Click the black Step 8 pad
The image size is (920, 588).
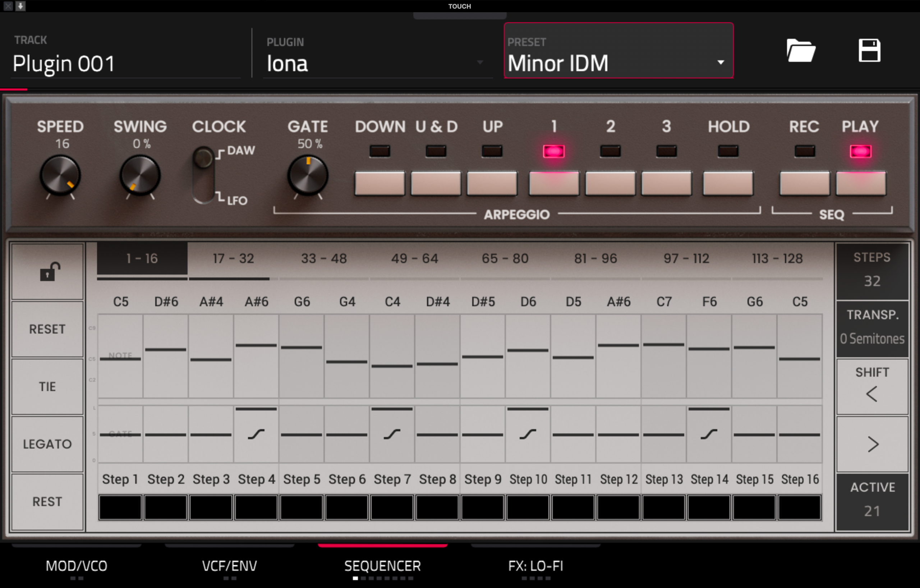(437, 507)
